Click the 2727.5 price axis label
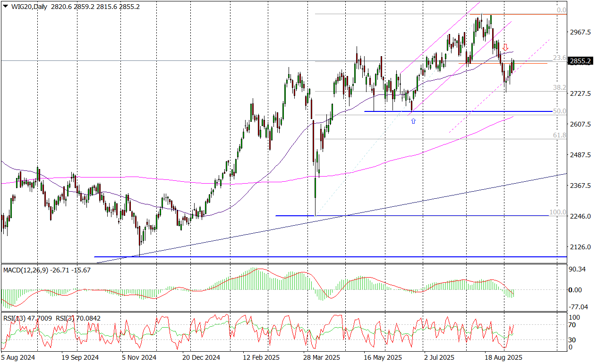597x364 pixels. pos(581,93)
